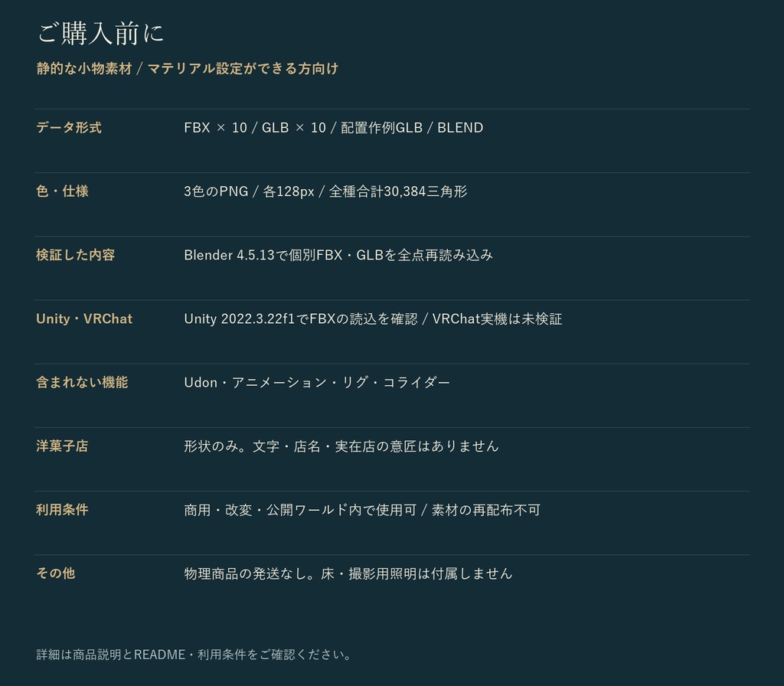Click the text '商用・改変・公開ワールド内で使用可 / 素材の再配布不可'
Viewport: 784px width, 686px height.
click(x=362, y=509)
